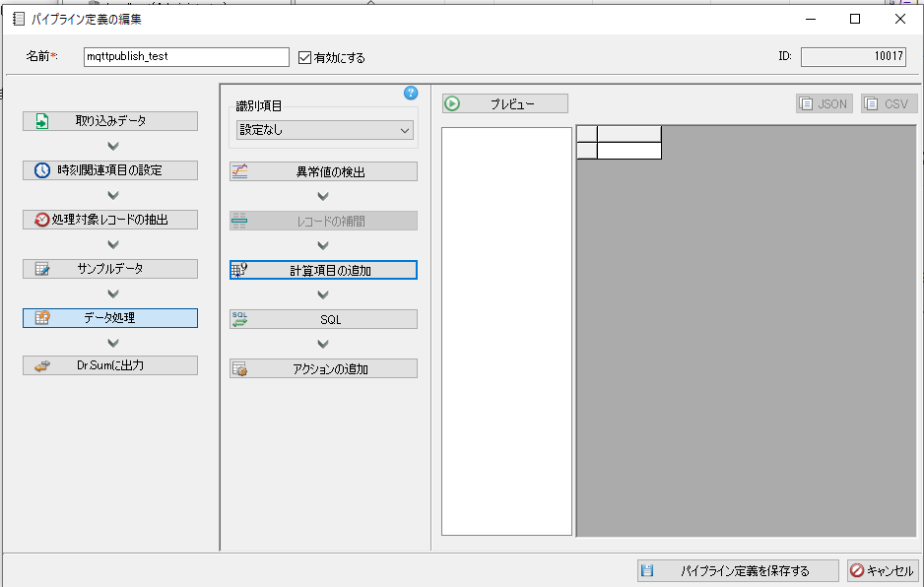Click the red cancel icon on キャンセル
Image resolution: width=924 pixels, height=587 pixels.
click(x=857, y=570)
